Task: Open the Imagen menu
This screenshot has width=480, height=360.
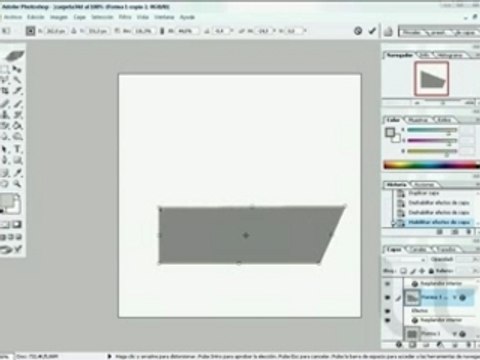Action: pyautogui.click(x=59, y=17)
